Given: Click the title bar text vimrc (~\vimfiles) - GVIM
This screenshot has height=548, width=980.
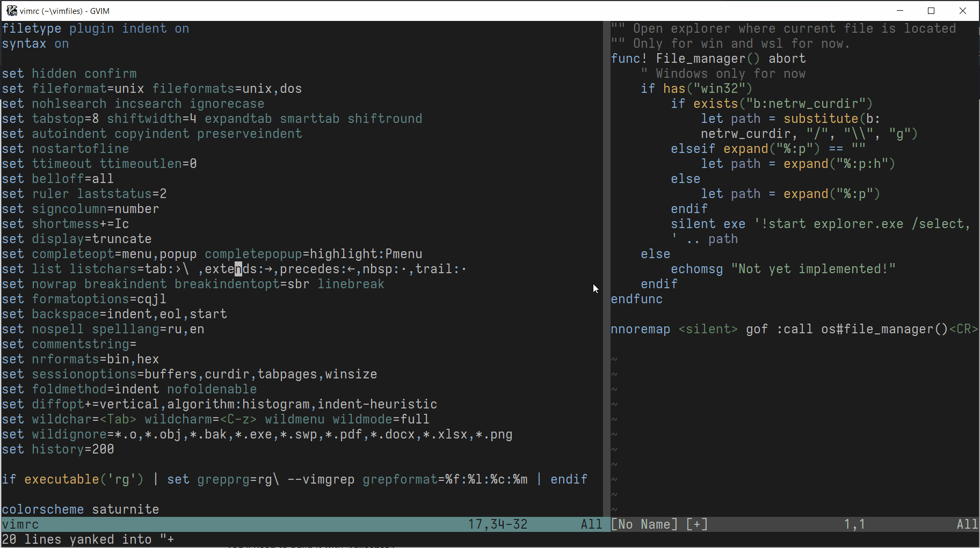Looking at the screenshot, I should coord(64,10).
